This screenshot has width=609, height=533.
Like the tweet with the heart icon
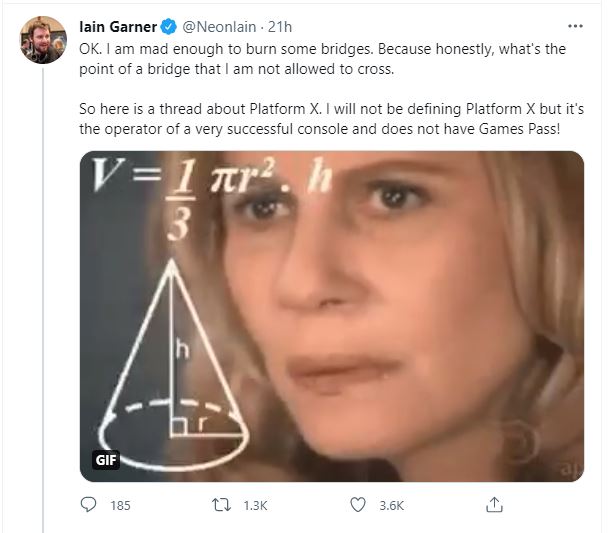click(358, 505)
